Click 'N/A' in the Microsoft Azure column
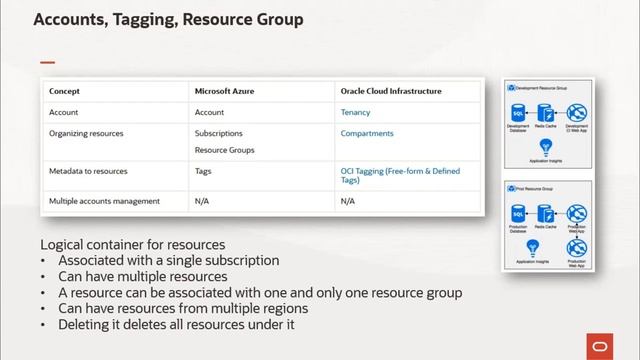Image resolution: width=640 pixels, height=360 pixels. 202,201
